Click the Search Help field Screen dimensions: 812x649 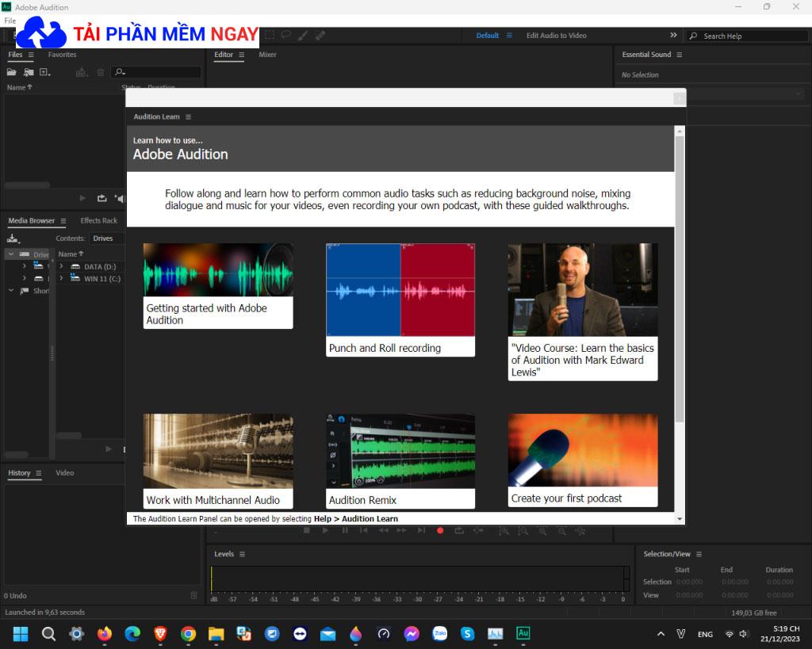pyautogui.click(x=747, y=36)
